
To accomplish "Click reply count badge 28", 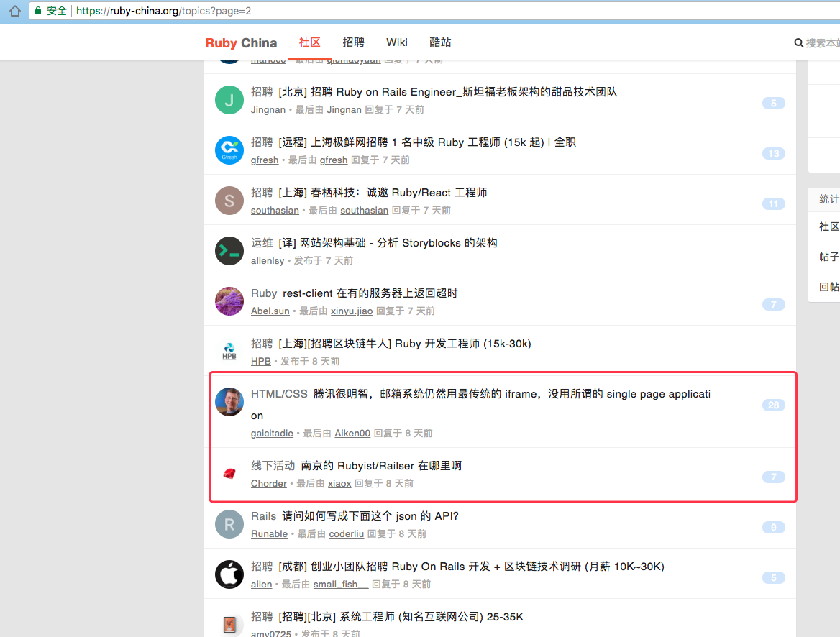I will point(774,405).
